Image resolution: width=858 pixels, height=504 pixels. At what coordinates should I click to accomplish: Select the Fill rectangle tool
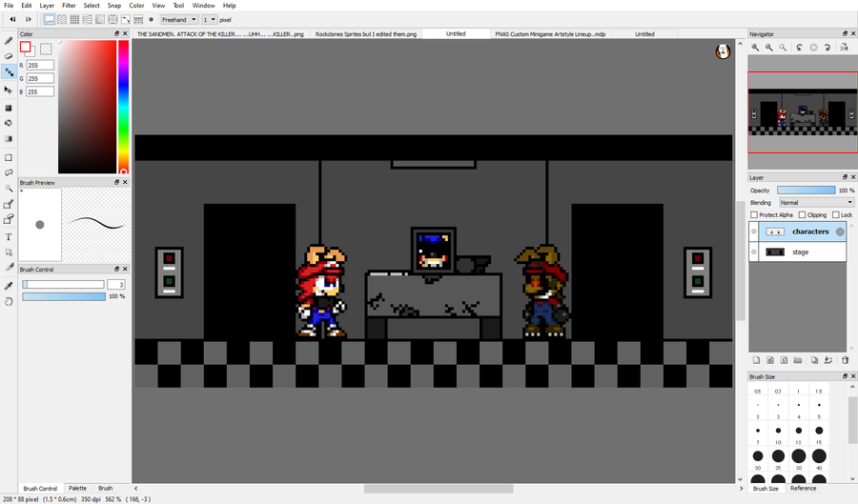(9, 108)
